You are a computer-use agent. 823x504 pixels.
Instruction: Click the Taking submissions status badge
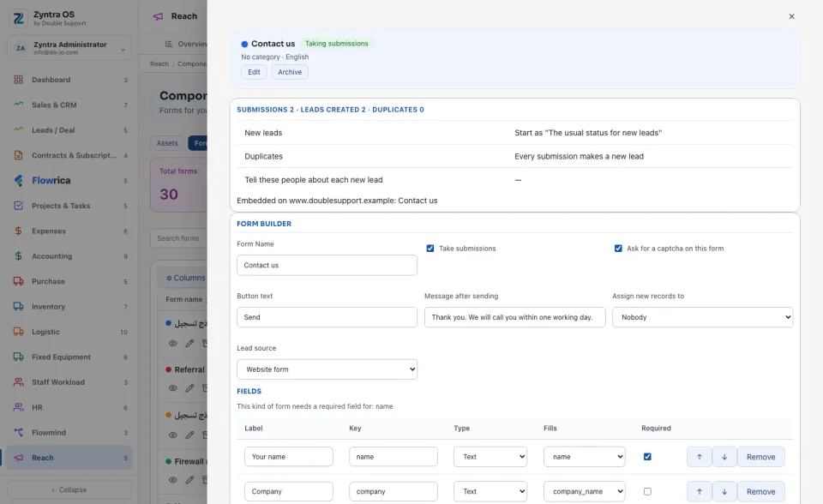click(336, 44)
